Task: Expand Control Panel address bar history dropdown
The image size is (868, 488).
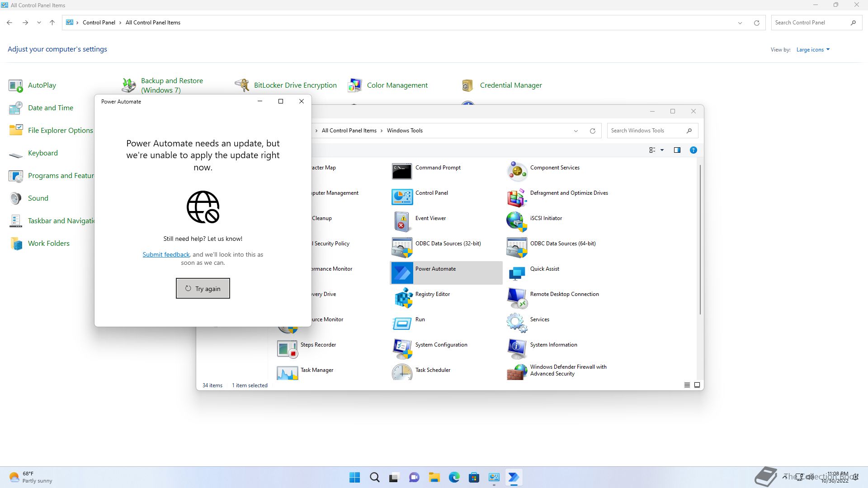Action: point(740,23)
